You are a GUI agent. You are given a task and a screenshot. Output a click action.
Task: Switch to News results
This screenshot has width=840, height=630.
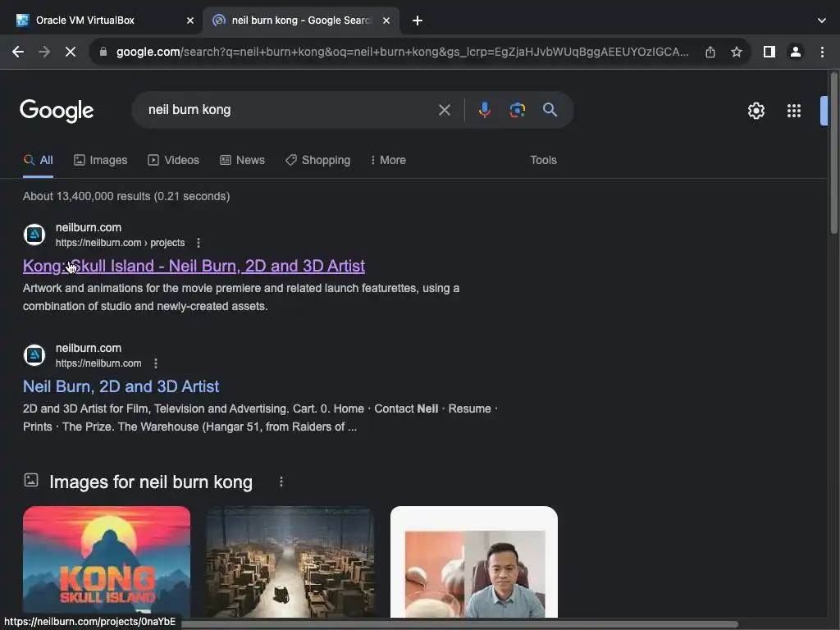[242, 160]
